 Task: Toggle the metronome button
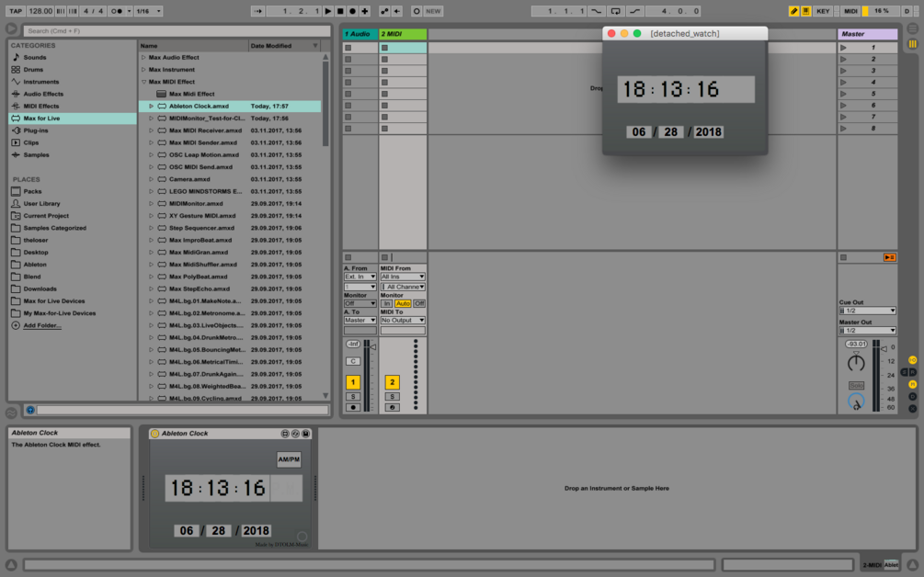[x=117, y=11]
